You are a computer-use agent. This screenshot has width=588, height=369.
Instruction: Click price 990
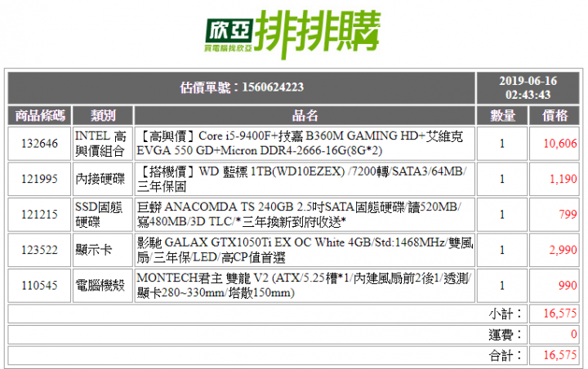[568, 286]
